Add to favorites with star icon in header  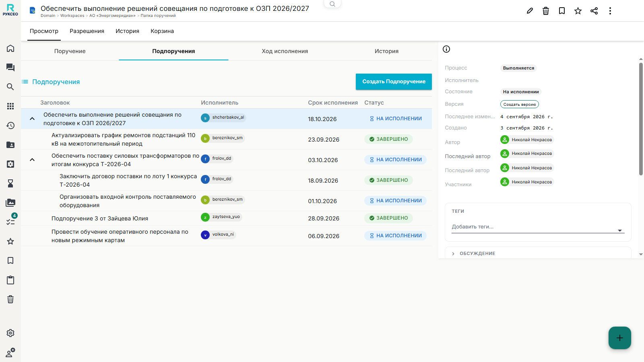pos(578,11)
